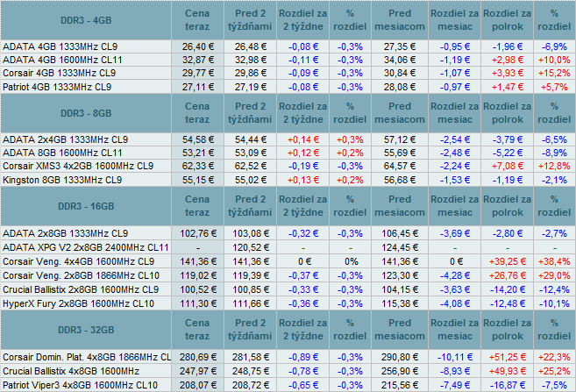Screen dimensions: 576x392
Task: Click Kingston 8GB 1333MHz CL9 product name
Action: (62, 180)
